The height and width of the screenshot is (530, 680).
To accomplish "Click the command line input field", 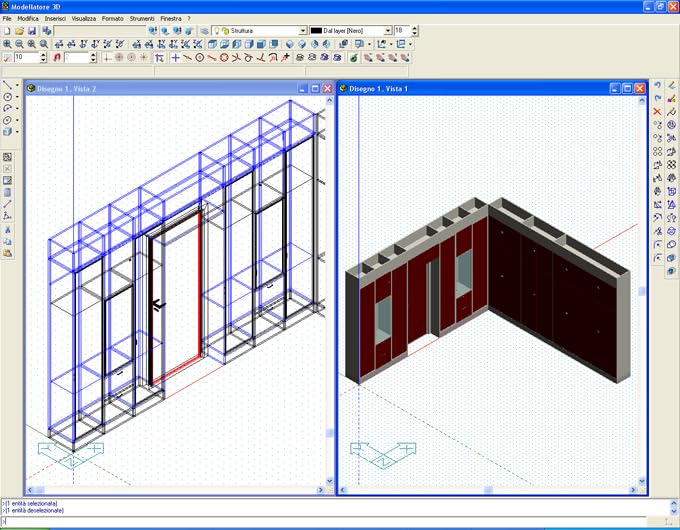I will (324, 521).
